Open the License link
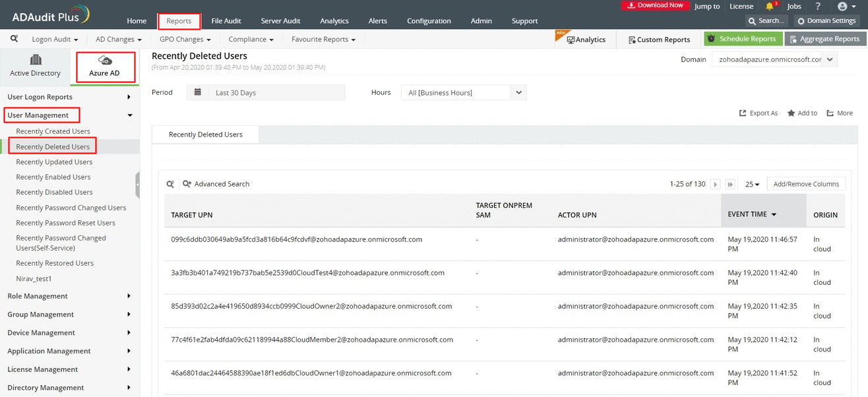Image resolution: width=868 pixels, height=397 pixels. (x=741, y=6)
